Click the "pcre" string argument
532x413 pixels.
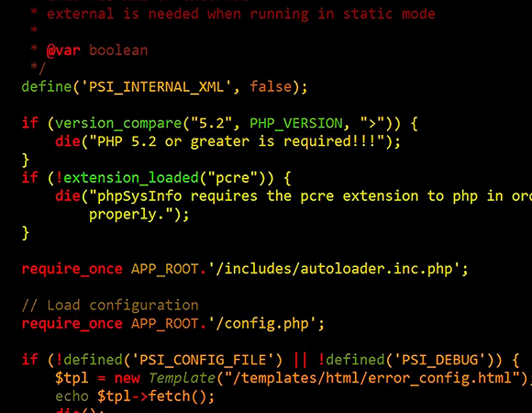(232, 178)
